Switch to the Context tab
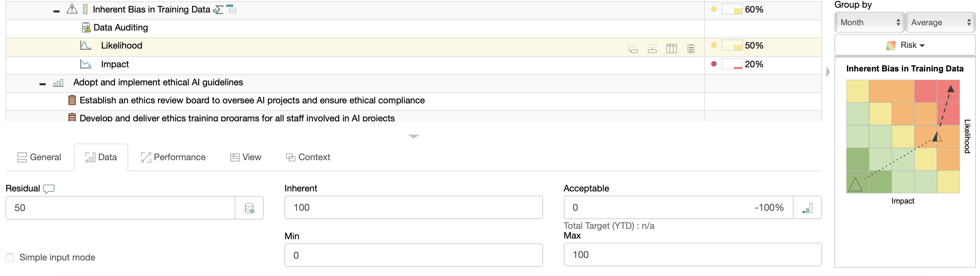 pyautogui.click(x=308, y=157)
